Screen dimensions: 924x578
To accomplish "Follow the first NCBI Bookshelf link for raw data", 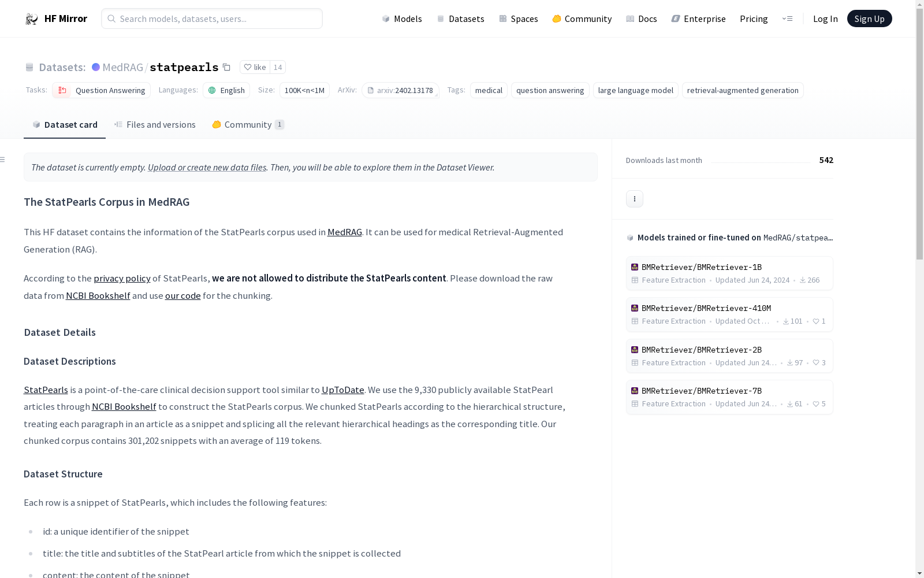I will pyautogui.click(x=98, y=295).
